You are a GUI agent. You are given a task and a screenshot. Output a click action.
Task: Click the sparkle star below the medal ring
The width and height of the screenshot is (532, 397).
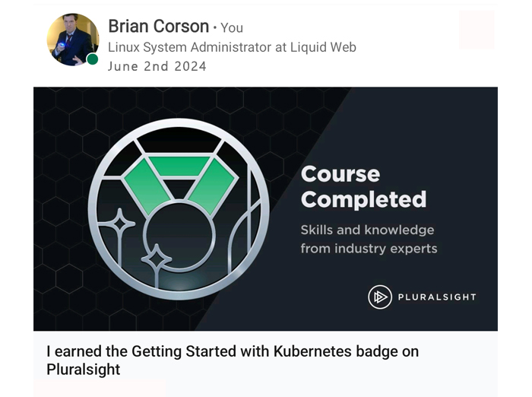click(157, 260)
